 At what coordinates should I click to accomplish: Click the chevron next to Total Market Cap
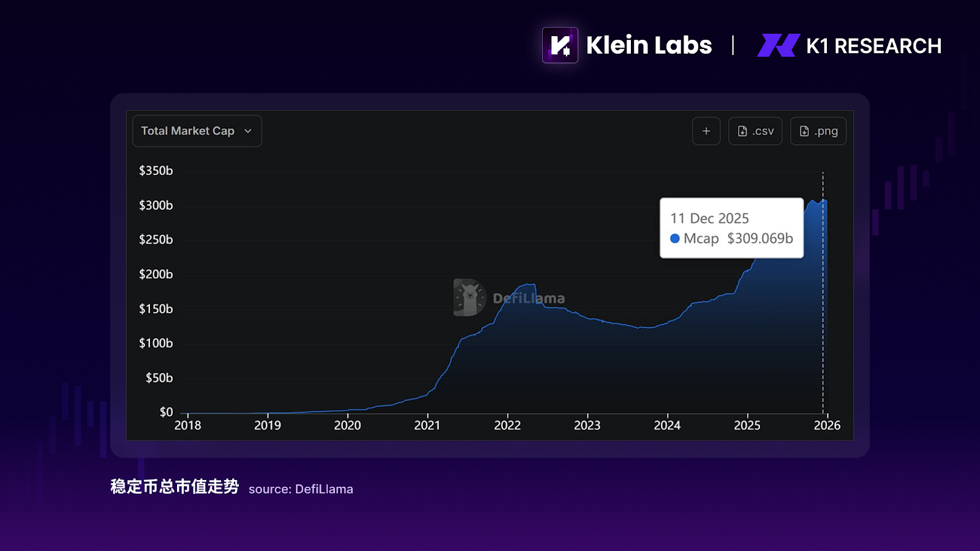[248, 131]
